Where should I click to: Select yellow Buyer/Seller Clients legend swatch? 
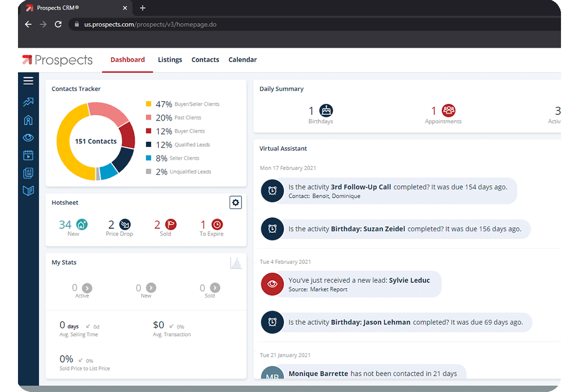[x=148, y=104]
